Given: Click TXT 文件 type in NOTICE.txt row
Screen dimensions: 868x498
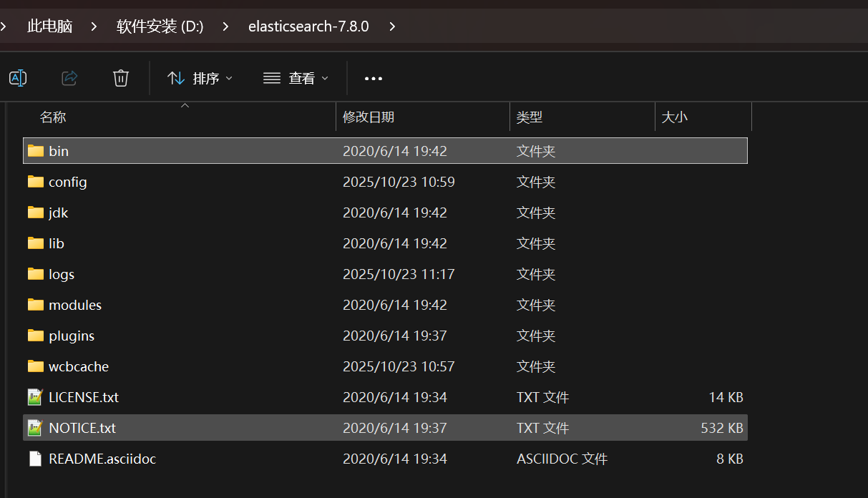Looking at the screenshot, I should (542, 428).
